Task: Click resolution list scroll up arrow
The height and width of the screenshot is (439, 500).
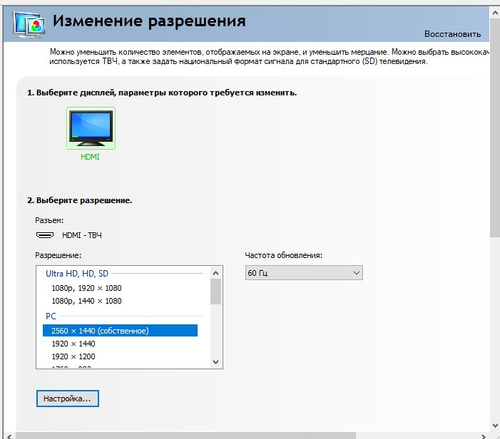Action: coord(216,273)
